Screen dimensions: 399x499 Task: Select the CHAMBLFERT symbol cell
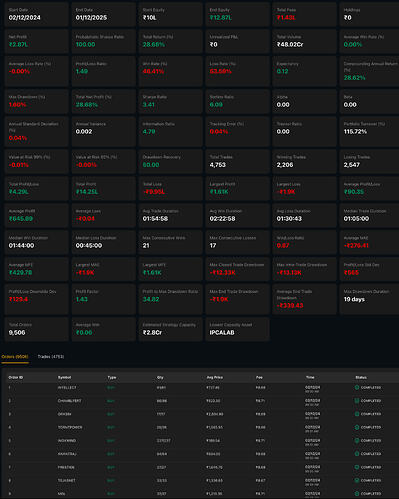(69, 401)
